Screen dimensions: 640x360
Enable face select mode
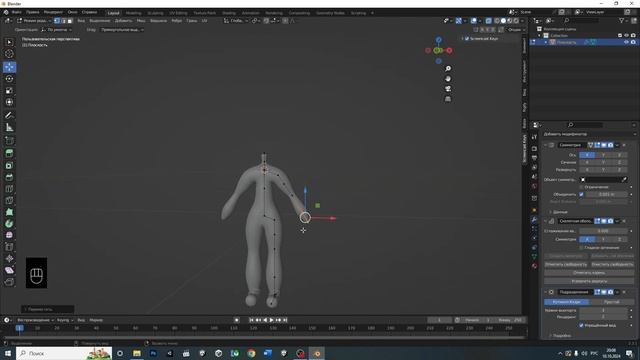coord(70,20)
